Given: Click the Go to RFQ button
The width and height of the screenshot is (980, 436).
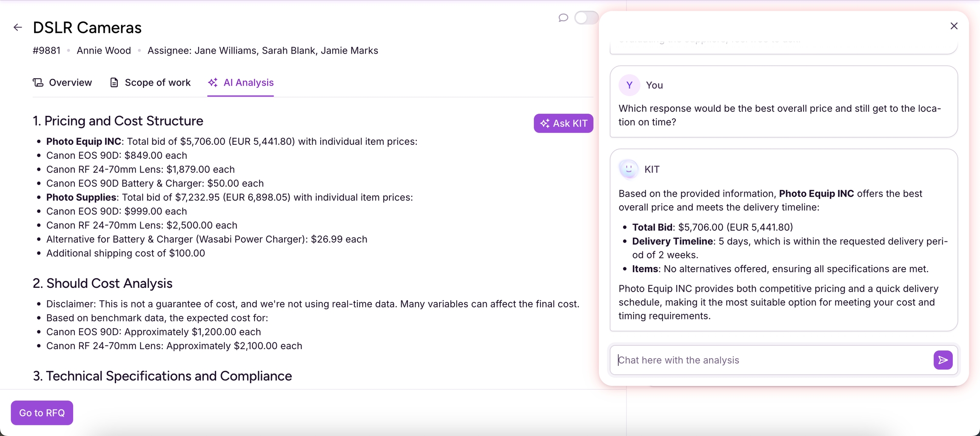Looking at the screenshot, I should (42, 413).
